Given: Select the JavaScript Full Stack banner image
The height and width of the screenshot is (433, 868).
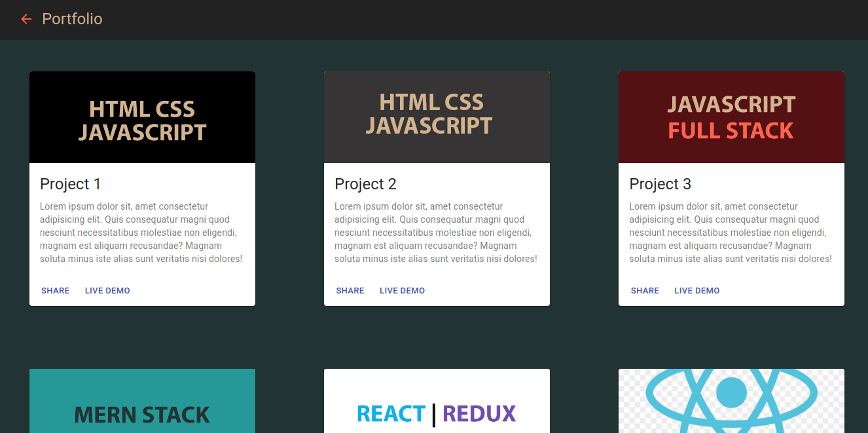Looking at the screenshot, I should 731,118.
